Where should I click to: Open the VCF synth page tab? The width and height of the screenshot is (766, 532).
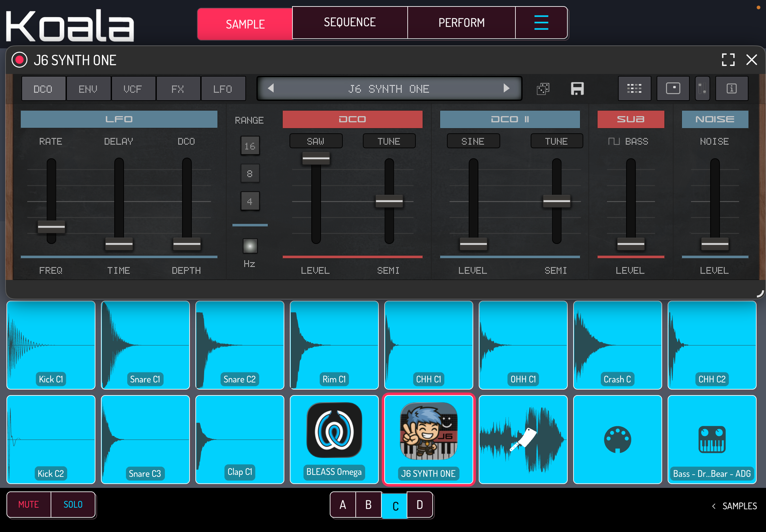point(133,89)
